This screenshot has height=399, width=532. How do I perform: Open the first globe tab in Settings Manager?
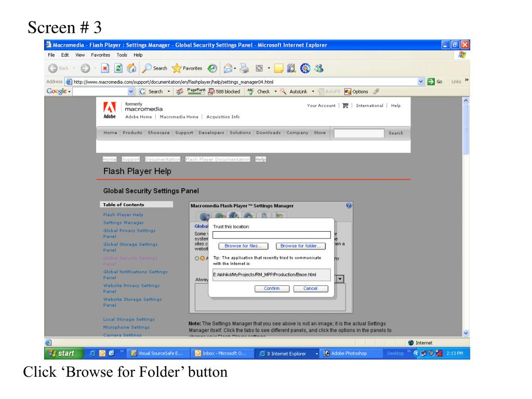tap(205, 216)
